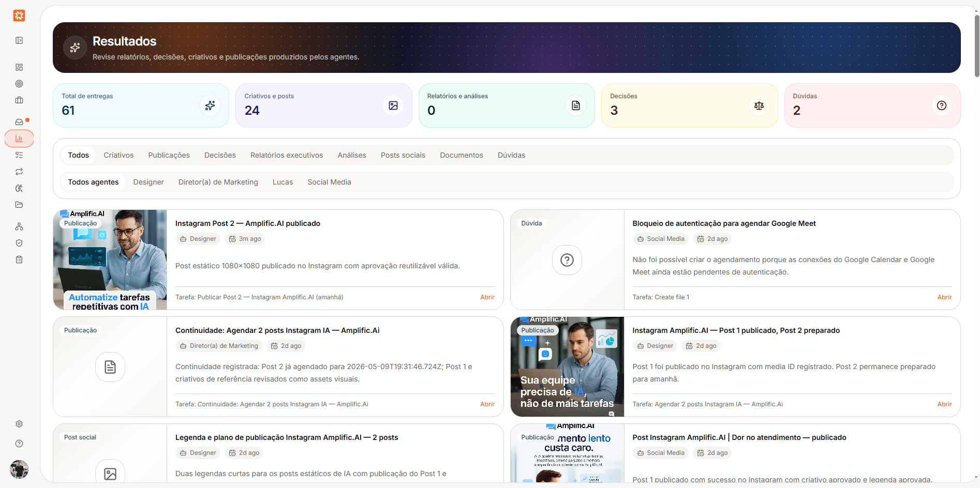Screen dimensions: 980x488
Task: Open the inbox icon with notification dot
Action: pos(19,122)
